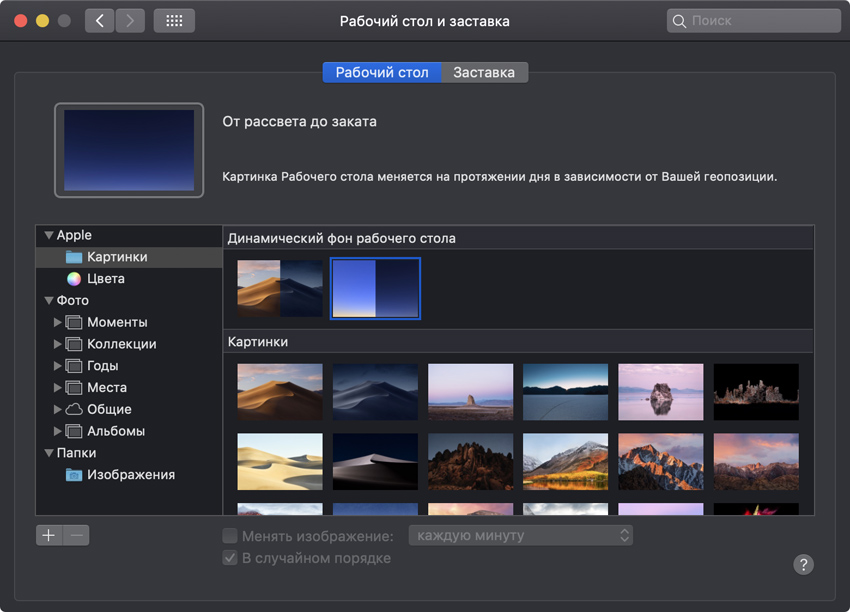Viewport: 850px width, 612px height.
Task: Collapse the Apple section triangle
Action: 48,236
